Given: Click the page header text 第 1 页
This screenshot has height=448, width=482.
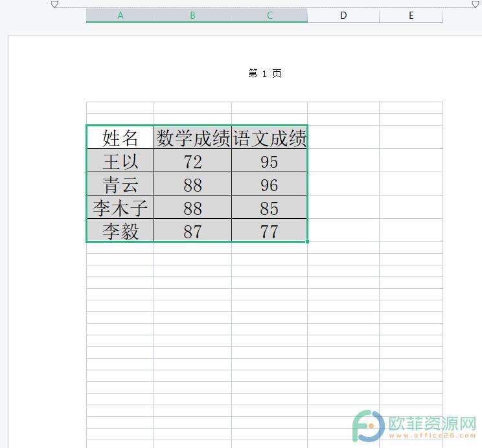Looking at the screenshot, I should pyautogui.click(x=265, y=73).
